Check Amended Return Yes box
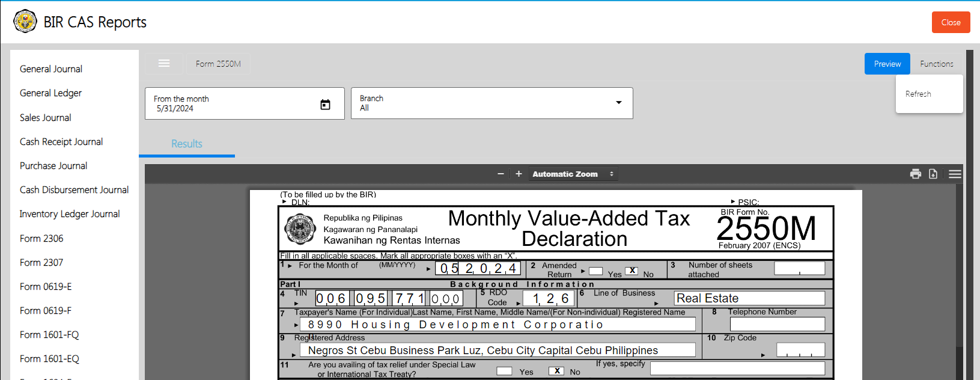This screenshot has height=380, width=980. click(595, 271)
